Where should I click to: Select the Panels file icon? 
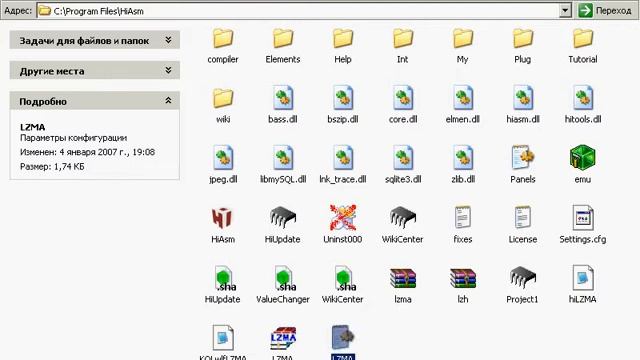coord(523,158)
